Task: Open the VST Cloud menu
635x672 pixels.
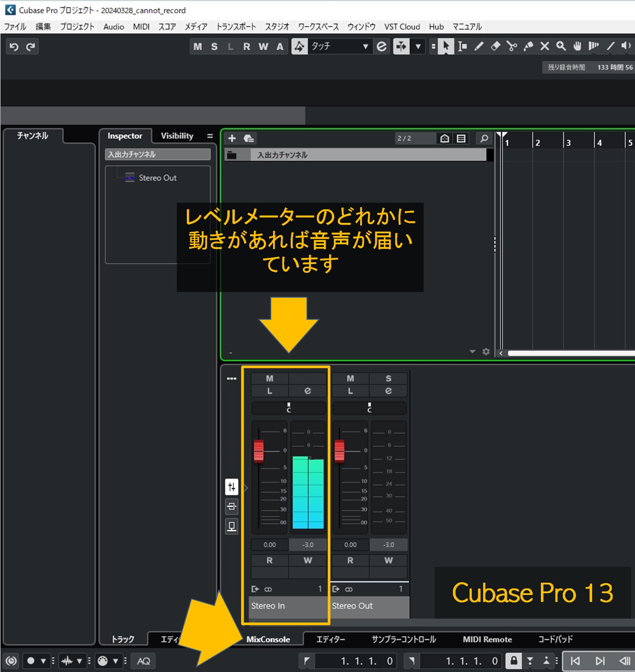Action: (x=402, y=27)
